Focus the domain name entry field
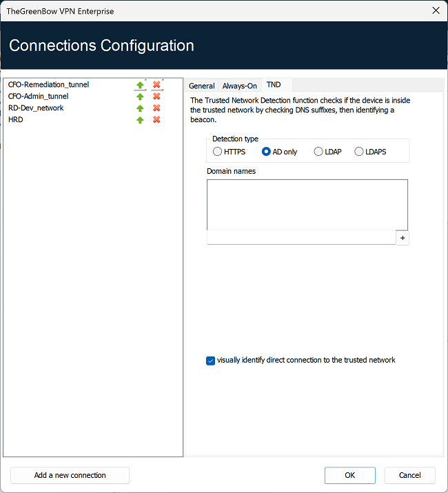This screenshot has width=448, height=493. (x=301, y=238)
